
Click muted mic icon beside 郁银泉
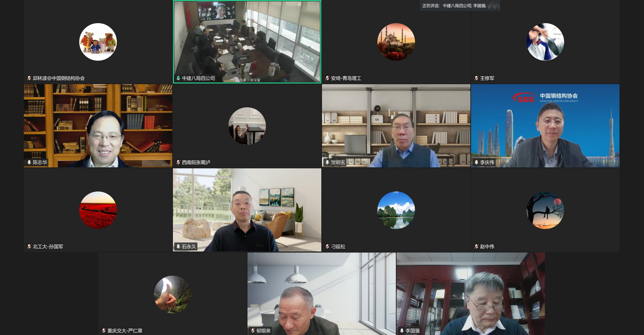pos(253,331)
